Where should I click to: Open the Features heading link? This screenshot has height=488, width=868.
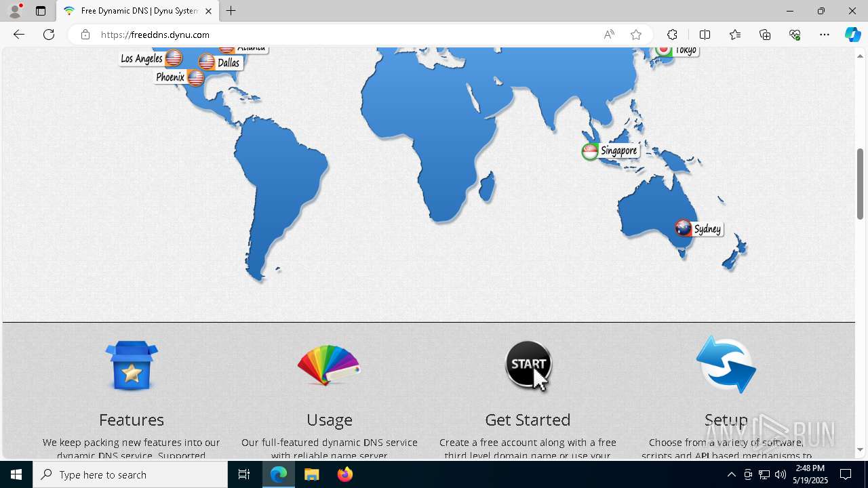[132, 420]
